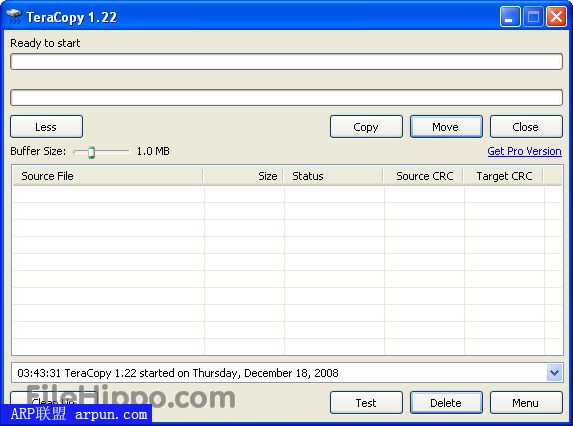This screenshot has height=426, width=573.
Task: Collapse the panel with Less button
Action: click(46, 127)
